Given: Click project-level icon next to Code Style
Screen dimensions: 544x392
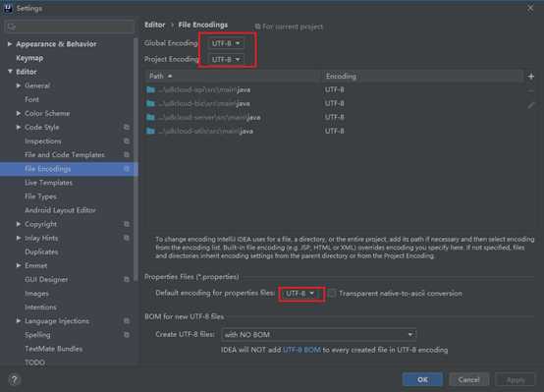Looking at the screenshot, I should (127, 128).
